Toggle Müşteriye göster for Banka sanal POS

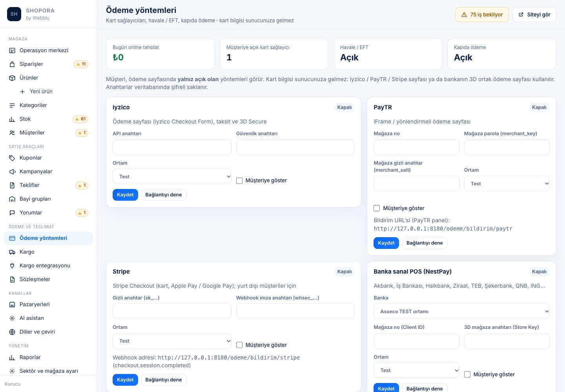pyautogui.click(x=467, y=374)
